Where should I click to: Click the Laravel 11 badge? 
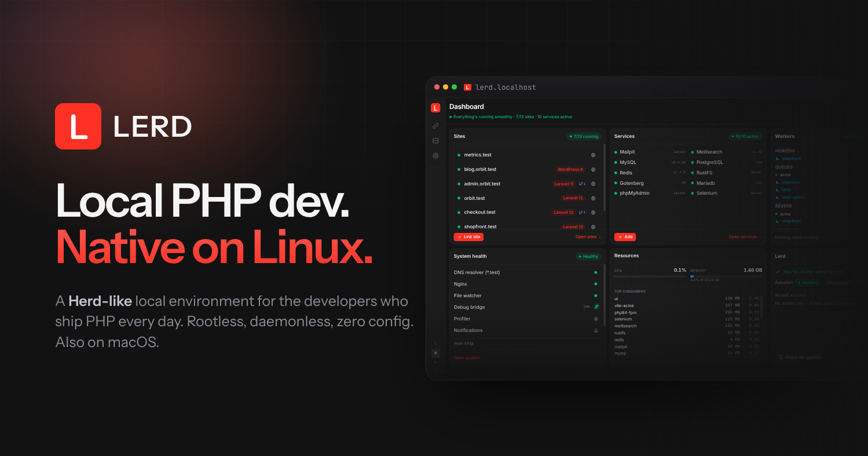(563, 184)
